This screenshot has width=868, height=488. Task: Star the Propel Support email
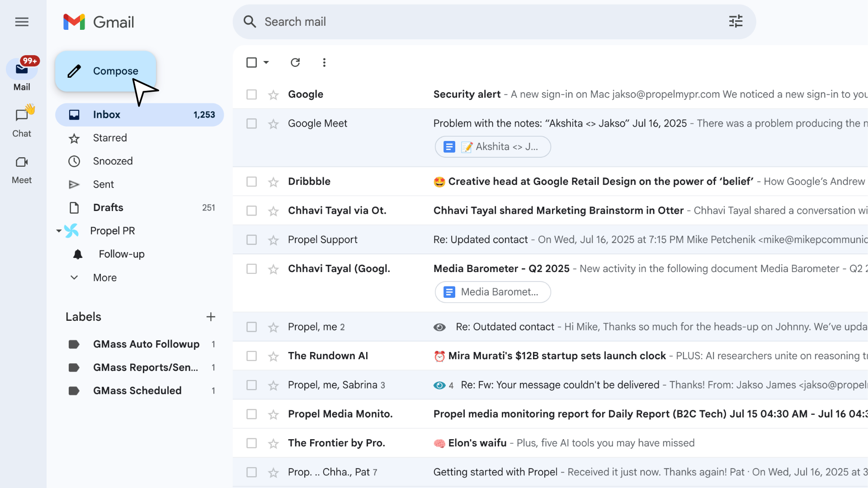coord(273,240)
